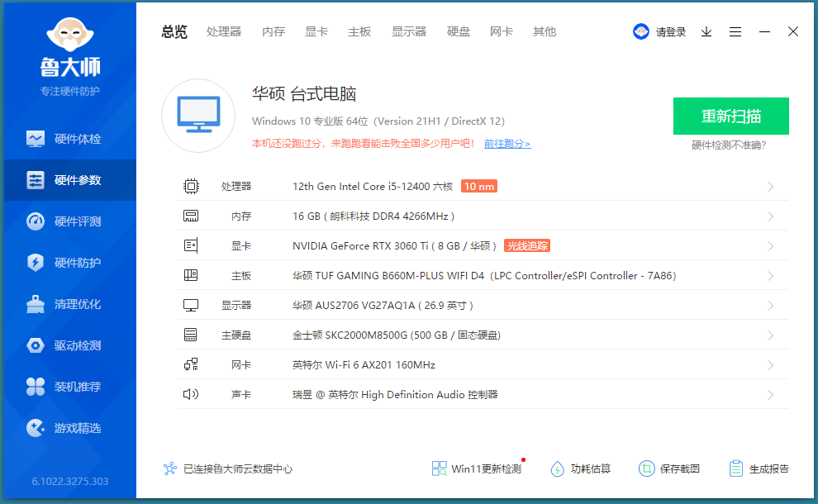This screenshot has height=504, width=818.
Task: Open 硬件体检 from the sidebar
Action: coord(70,139)
